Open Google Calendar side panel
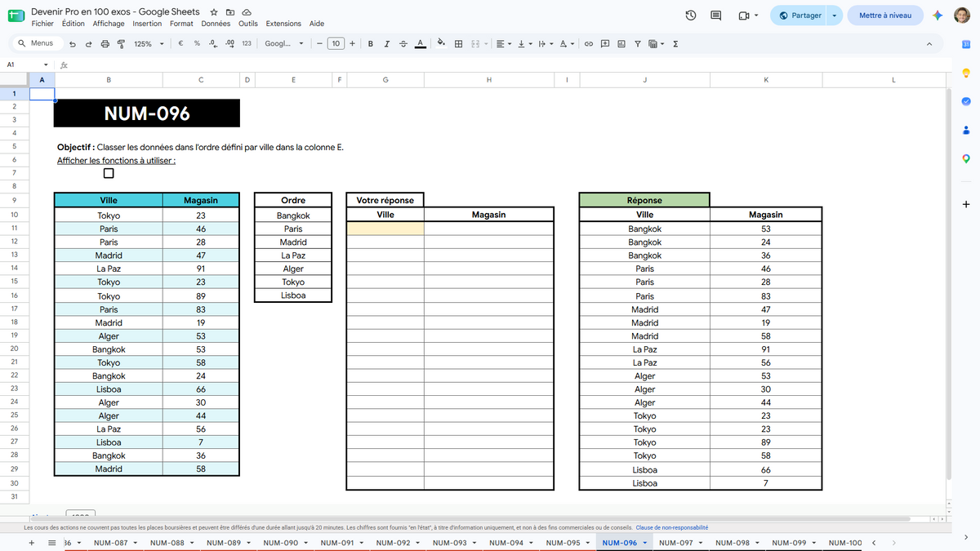Screen dimensions: 980x551 pos(965,44)
